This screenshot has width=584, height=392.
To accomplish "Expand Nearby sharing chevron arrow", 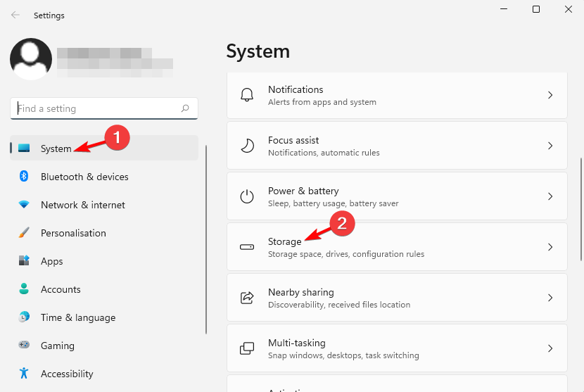I will point(550,298).
